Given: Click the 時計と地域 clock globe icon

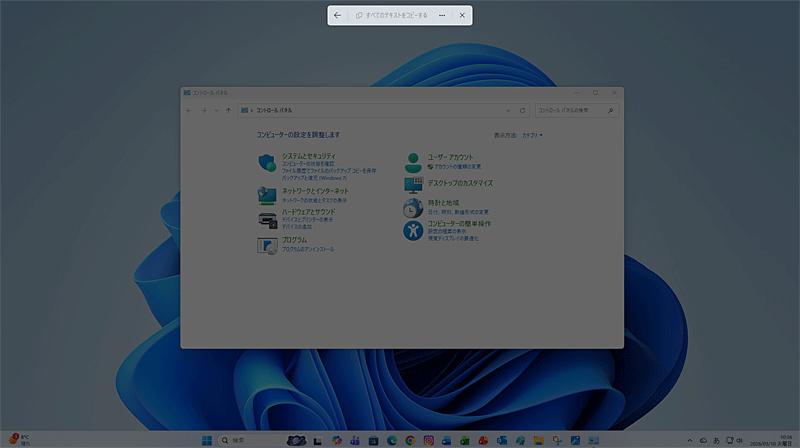Looking at the screenshot, I should (413, 208).
